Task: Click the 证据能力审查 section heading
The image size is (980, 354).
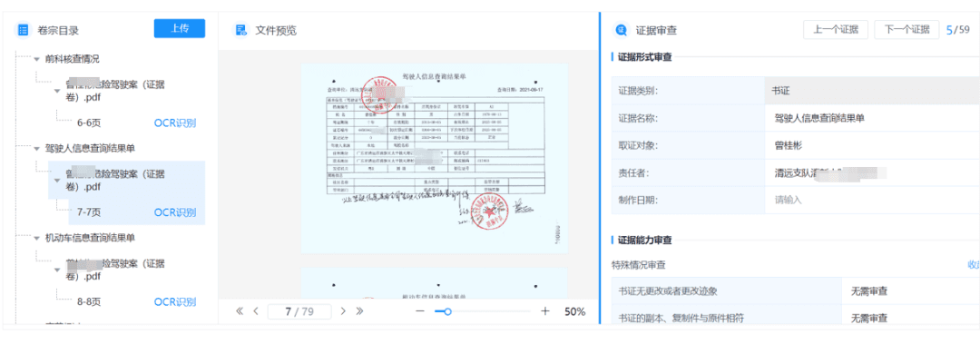Action: click(645, 241)
